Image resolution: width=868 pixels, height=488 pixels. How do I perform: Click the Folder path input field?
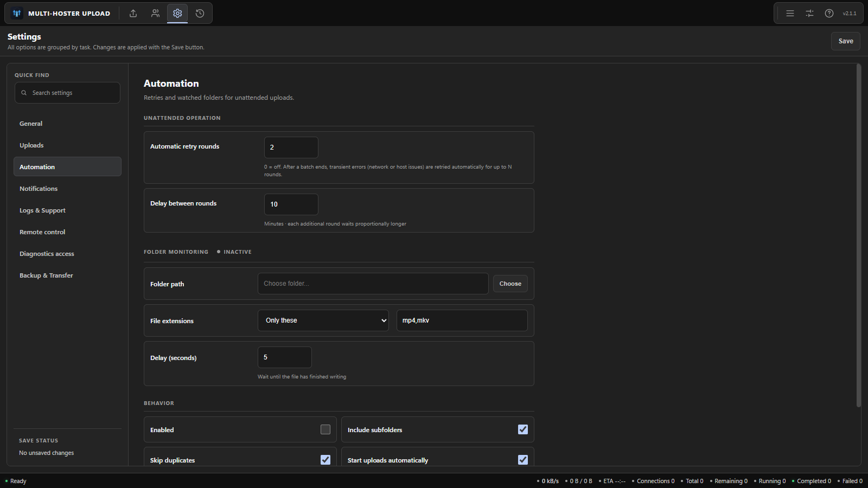click(373, 284)
